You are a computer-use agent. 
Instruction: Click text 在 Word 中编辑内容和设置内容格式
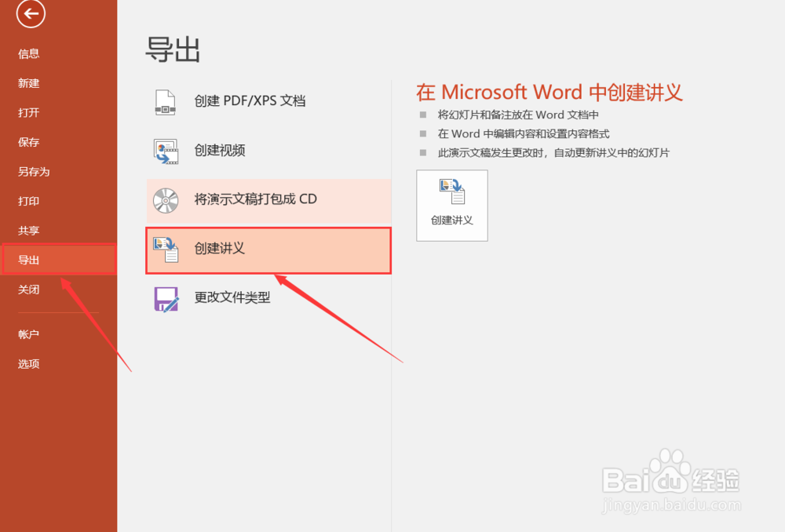[524, 134]
